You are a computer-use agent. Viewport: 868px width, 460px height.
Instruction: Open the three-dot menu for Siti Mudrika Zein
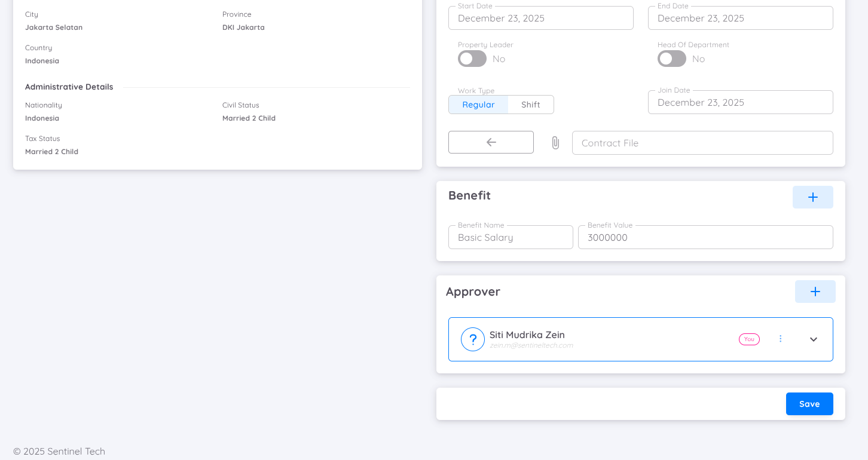pyautogui.click(x=780, y=339)
